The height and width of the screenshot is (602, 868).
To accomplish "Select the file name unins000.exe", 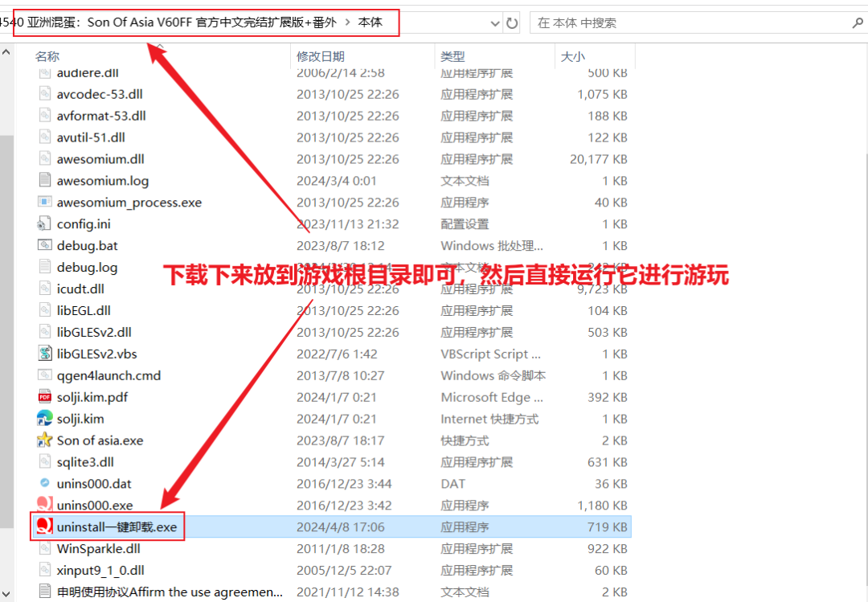I will coord(95,506).
